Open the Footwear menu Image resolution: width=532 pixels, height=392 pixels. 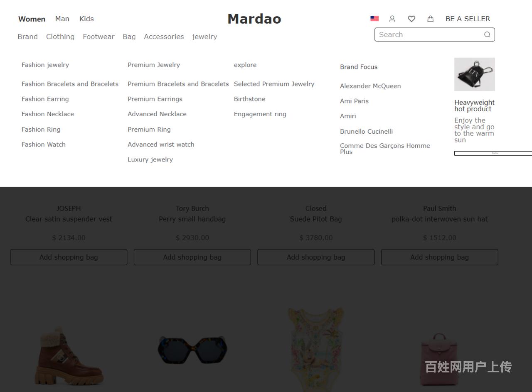99,37
